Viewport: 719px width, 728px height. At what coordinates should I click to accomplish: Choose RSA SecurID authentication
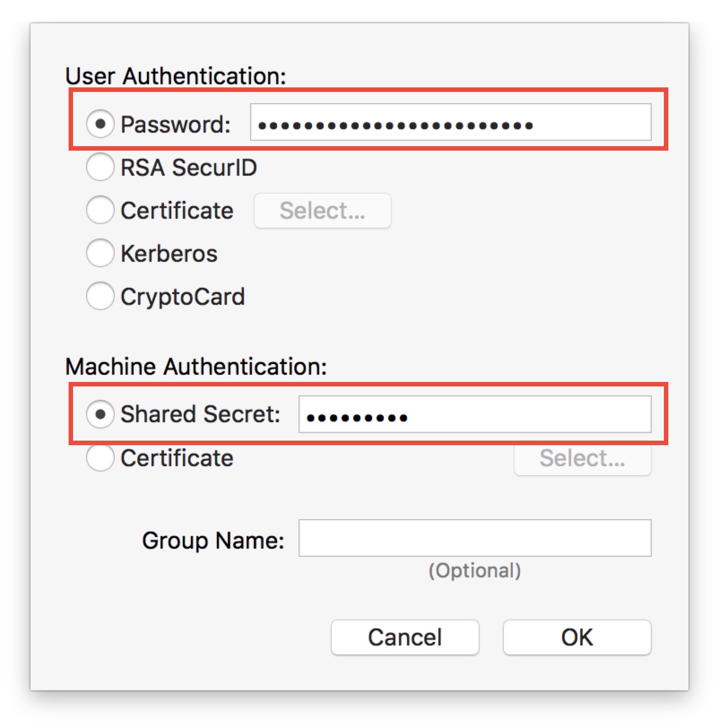tap(100, 167)
